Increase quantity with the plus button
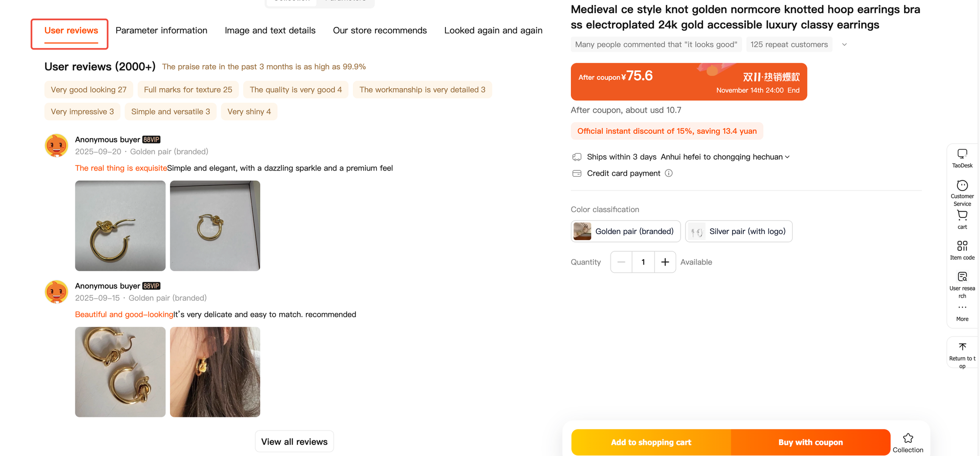This screenshot has height=456, width=980. pos(665,262)
